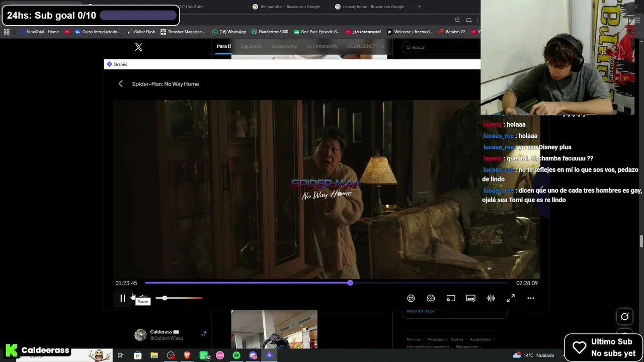Adjust the Stremio volume slider
The width and height of the screenshot is (644, 362).
[179, 298]
